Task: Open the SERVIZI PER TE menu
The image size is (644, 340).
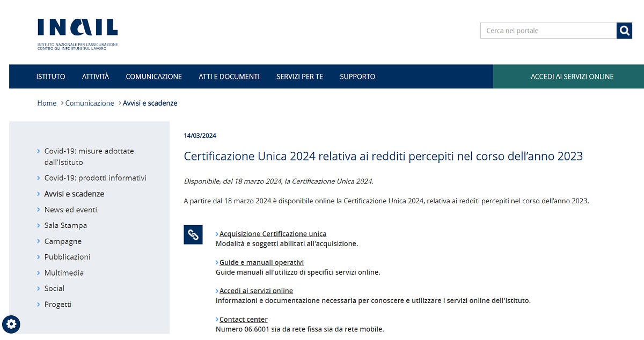Action: [x=300, y=77]
